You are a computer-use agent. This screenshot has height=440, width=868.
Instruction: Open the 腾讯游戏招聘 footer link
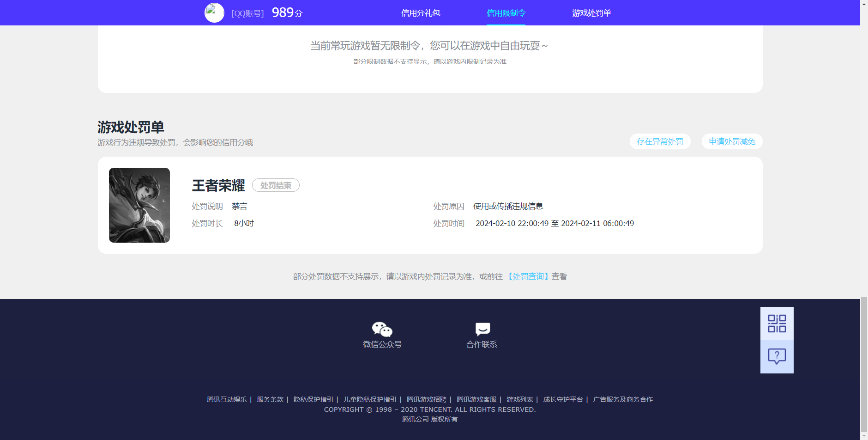pos(427,399)
